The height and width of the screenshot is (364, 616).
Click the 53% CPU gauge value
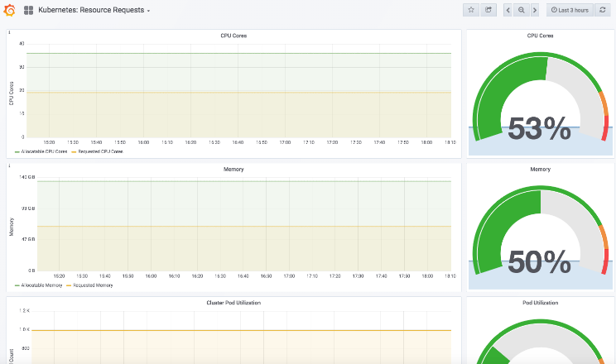tap(539, 128)
